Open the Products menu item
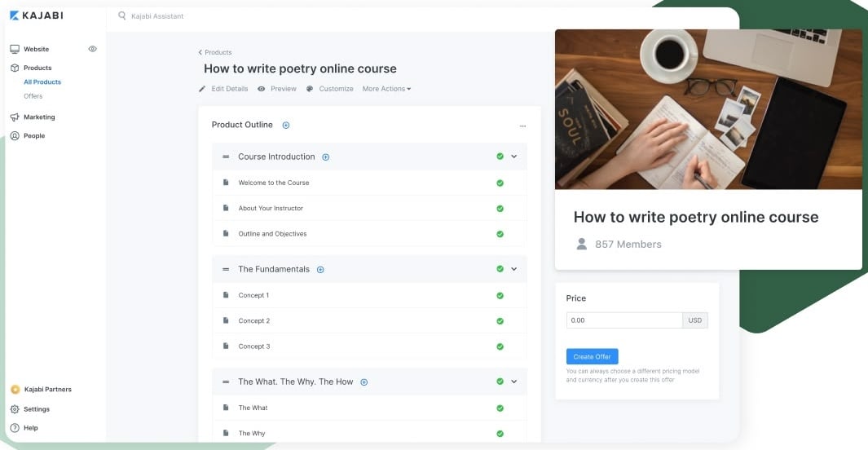 tap(37, 68)
